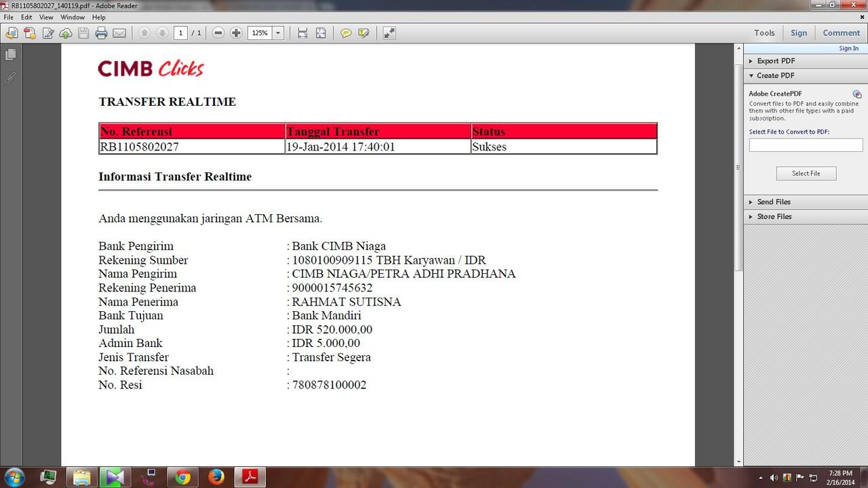Open the Help menu

coord(99,17)
